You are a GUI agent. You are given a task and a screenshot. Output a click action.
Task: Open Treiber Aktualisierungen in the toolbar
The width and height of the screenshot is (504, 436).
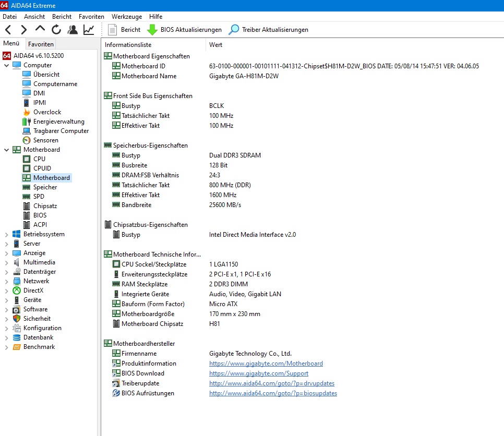[268, 30]
